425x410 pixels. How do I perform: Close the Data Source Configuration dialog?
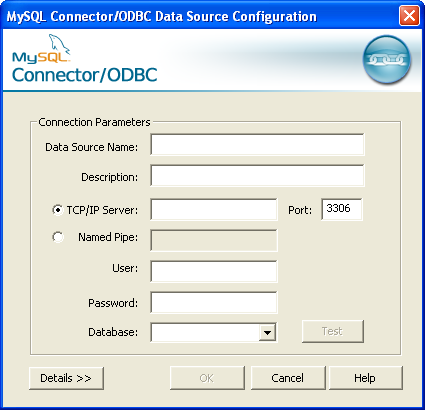tap(409, 16)
